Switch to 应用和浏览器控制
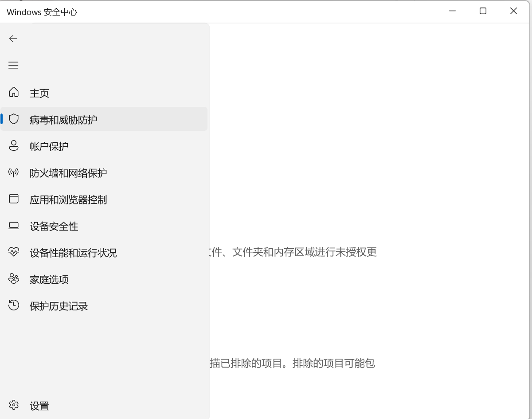This screenshot has height=419, width=532. point(104,200)
